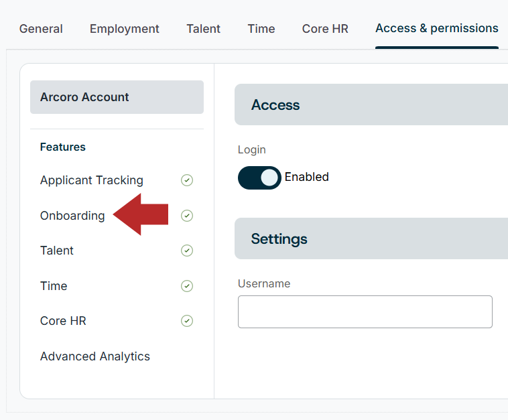Open the Onboarding feature in sidebar
This screenshot has height=420, width=508.
(x=72, y=216)
